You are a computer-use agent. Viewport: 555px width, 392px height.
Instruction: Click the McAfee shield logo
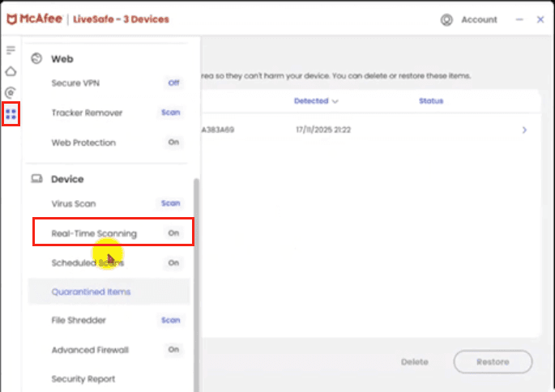[11, 19]
